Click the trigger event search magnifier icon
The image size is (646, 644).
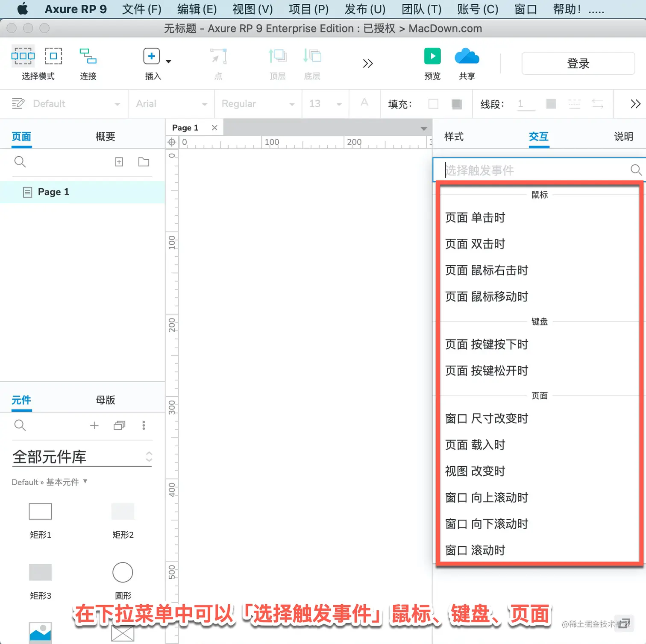click(636, 170)
